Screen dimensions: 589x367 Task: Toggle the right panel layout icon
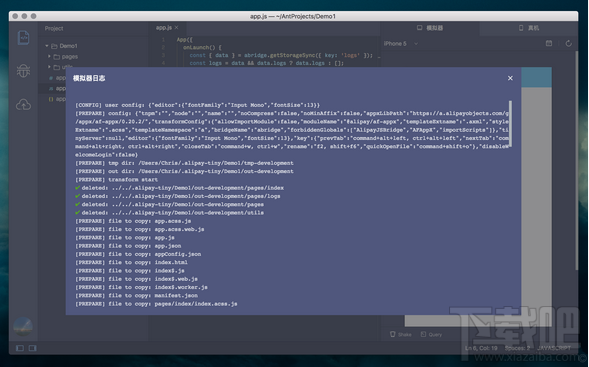click(33, 348)
